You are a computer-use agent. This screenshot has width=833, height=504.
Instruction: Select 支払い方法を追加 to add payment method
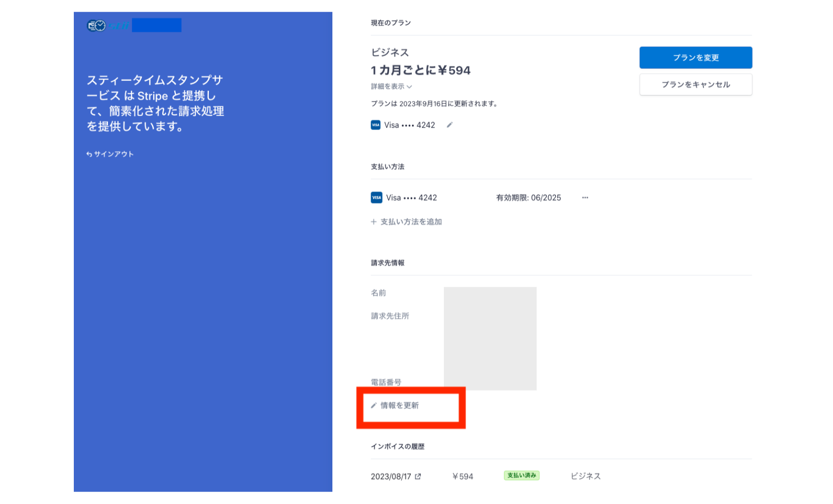click(411, 222)
